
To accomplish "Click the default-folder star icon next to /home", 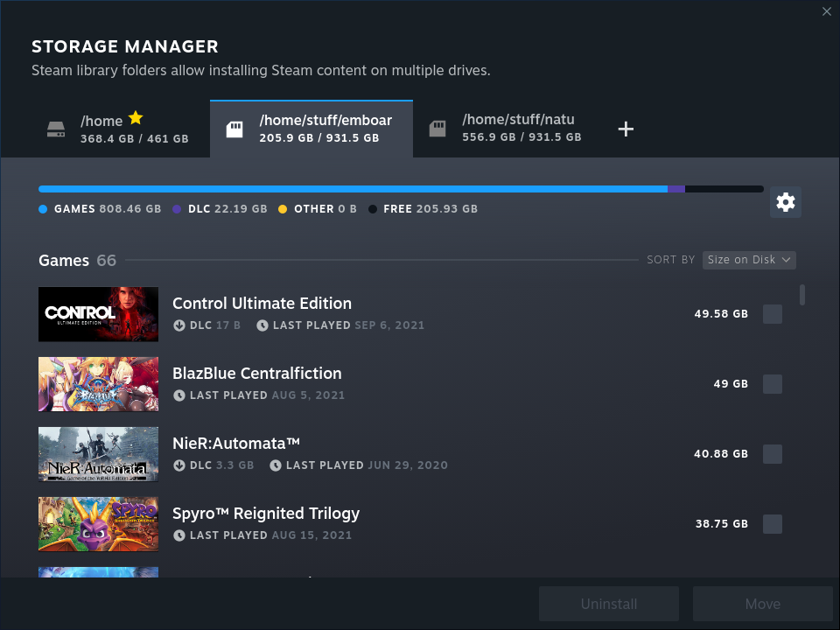I will point(136,117).
